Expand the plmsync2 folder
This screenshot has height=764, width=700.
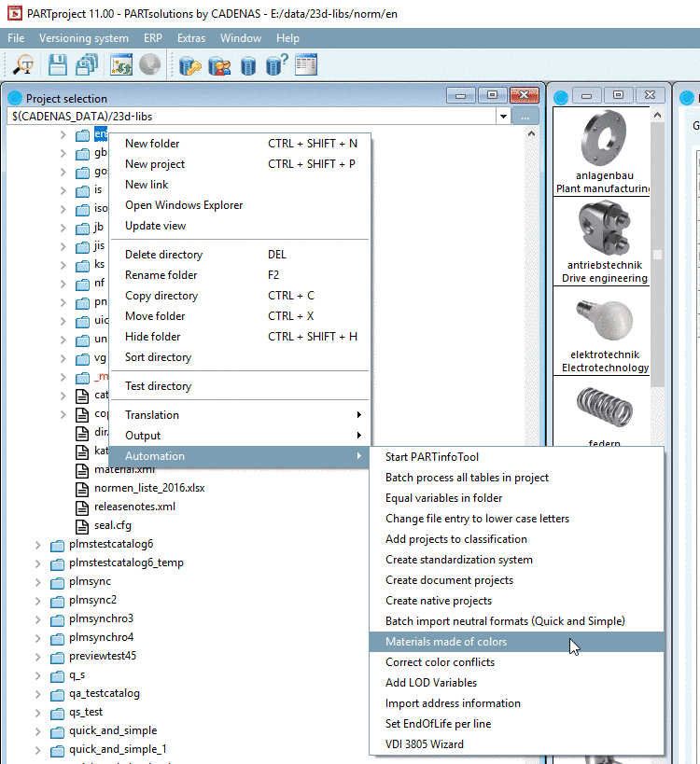tap(38, 601)
